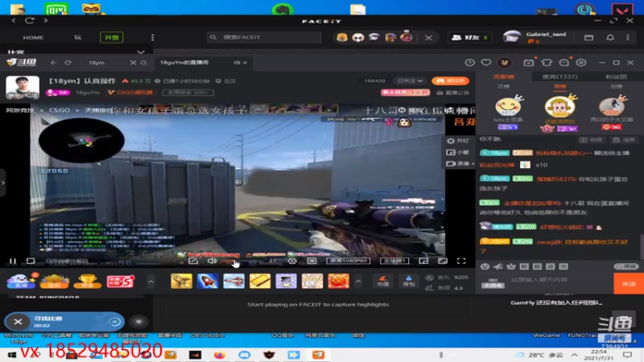This screenshot has width=644, height=362.
Task: Switch to the 粉丝团 fan-group tab
Action: [616, 76]
